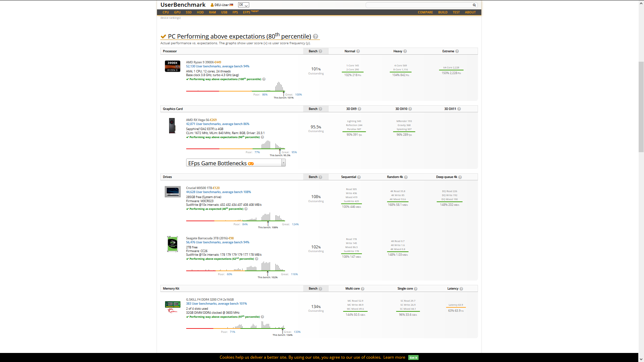
Task: Click the Seagate Barracuda drive image
Action: [172, 244]
